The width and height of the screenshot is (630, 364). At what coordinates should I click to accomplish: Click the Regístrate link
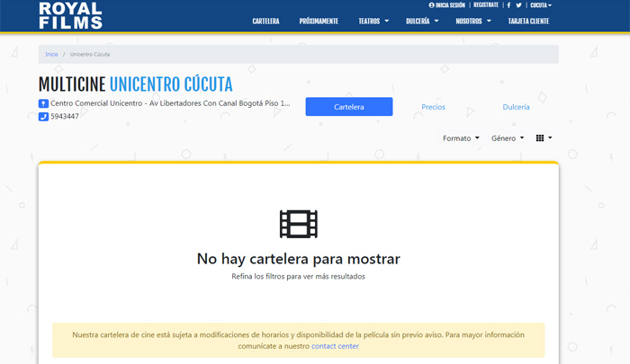pos(486,5)
